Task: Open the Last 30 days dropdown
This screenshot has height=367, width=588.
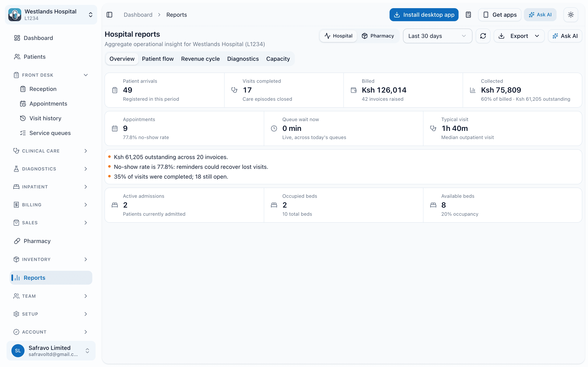Action: pos(437,36)
